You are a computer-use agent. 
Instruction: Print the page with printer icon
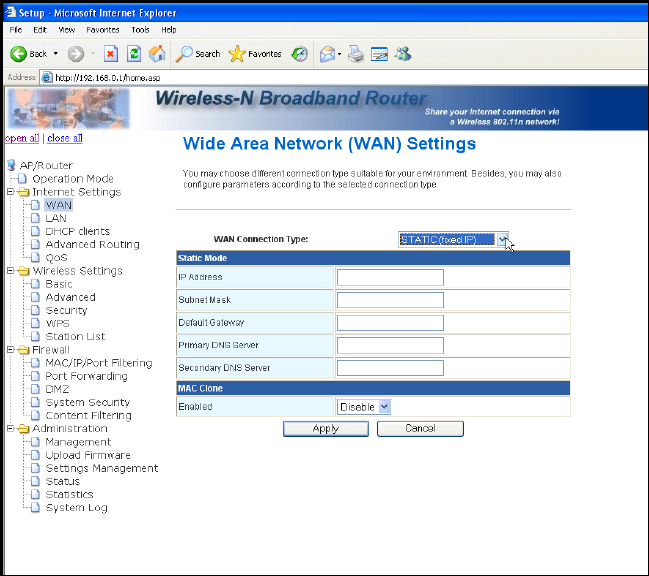click(x=356, y=54)
